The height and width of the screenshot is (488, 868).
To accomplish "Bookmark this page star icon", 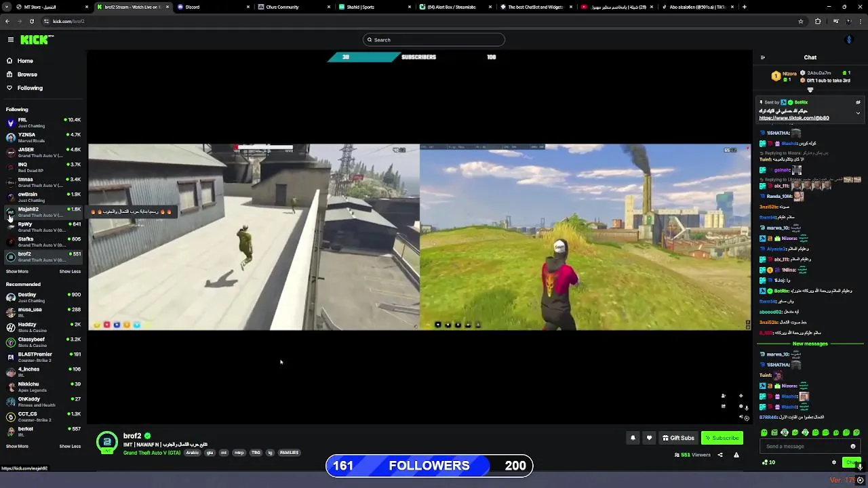I will pyautogui.click(x=800, y=21).
